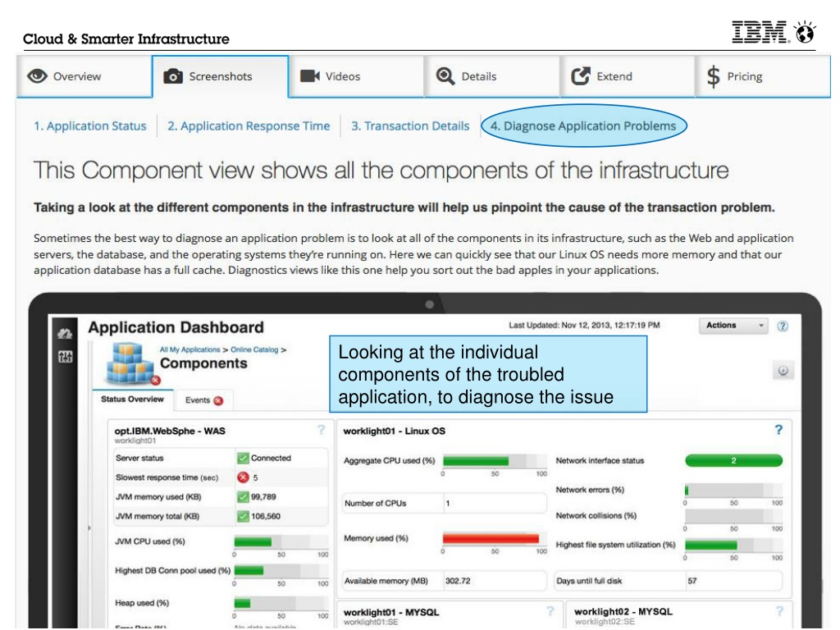Click the red error icon for slowest response time
Image resolution: width=840 pixels, height=630 pixels.
243,477
